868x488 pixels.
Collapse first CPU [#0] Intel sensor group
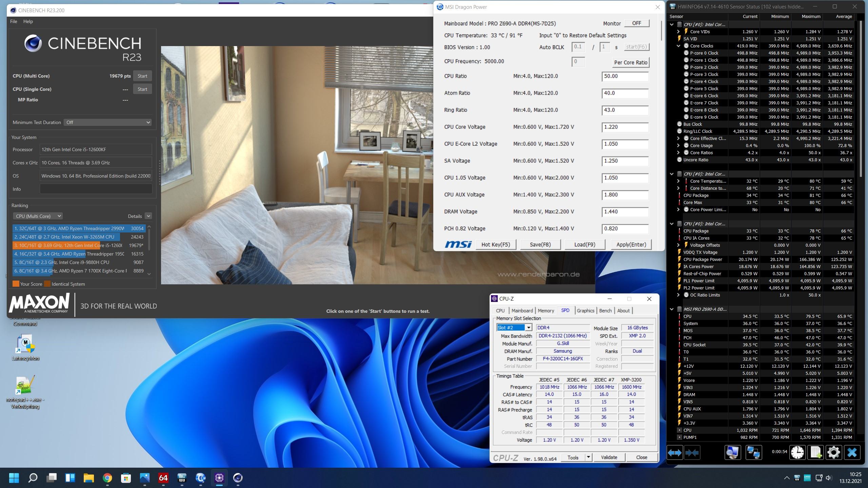click(672, 24)
